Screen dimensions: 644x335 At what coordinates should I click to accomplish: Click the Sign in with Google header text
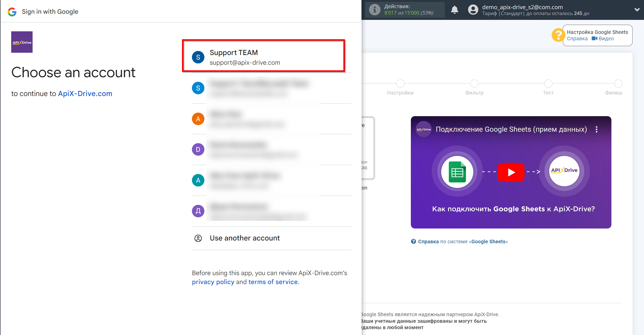click(50, 12)
